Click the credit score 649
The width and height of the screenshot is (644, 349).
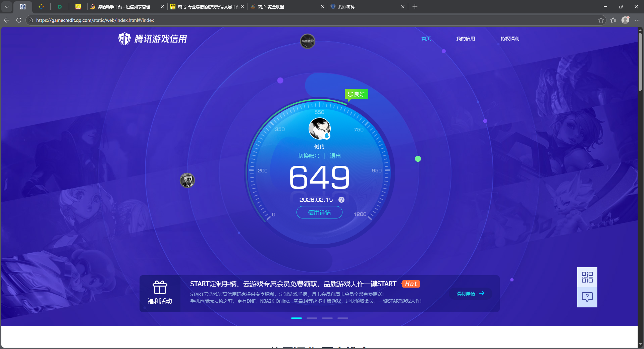coord(319,177)
